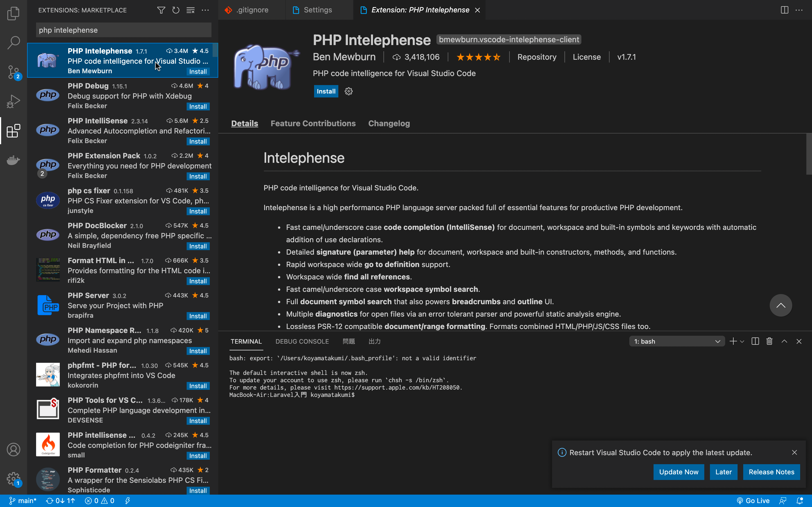Open Source Control view with badge
The height and width of the screenshot is (507, 812).
click(x=14, y=72)
